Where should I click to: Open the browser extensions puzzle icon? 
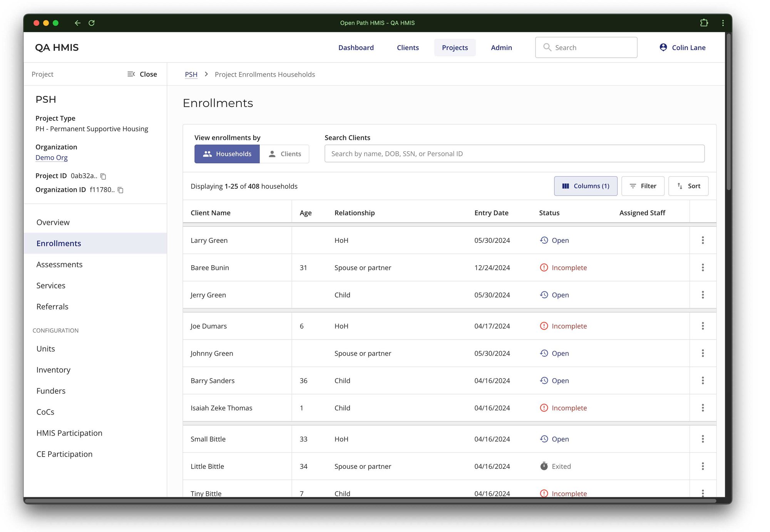(705, 23)
